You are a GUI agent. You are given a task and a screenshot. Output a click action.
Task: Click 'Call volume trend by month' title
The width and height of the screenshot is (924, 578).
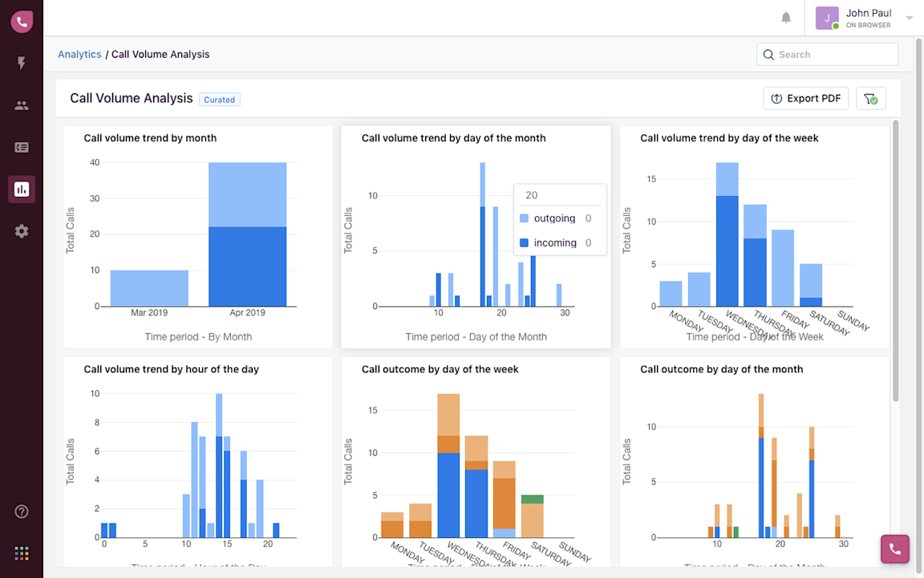coord(150,138)
